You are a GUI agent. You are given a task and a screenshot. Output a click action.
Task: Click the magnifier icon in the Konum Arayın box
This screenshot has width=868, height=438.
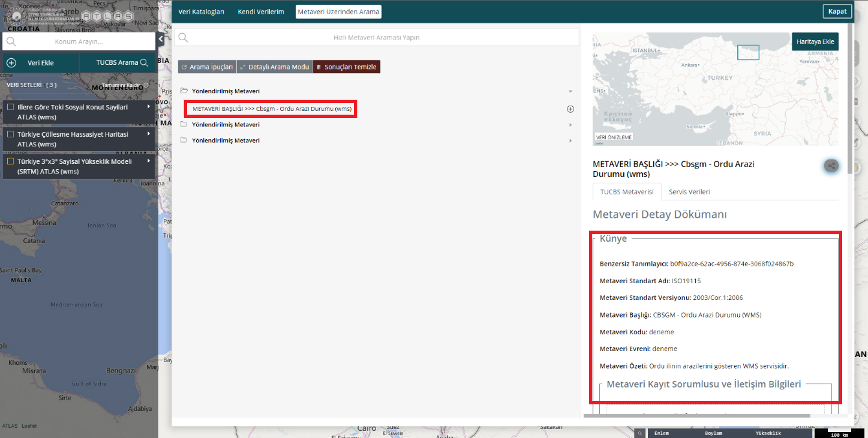[11, 41]
